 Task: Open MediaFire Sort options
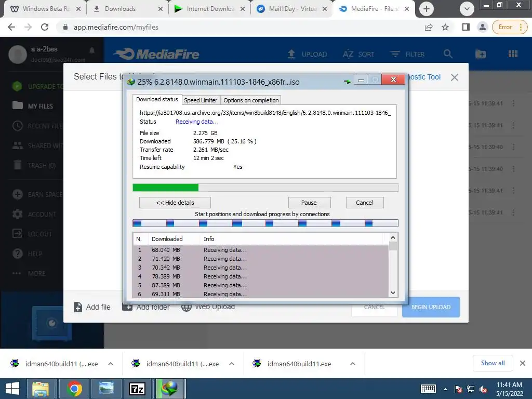pyautogui.click(x=358, y=54)
